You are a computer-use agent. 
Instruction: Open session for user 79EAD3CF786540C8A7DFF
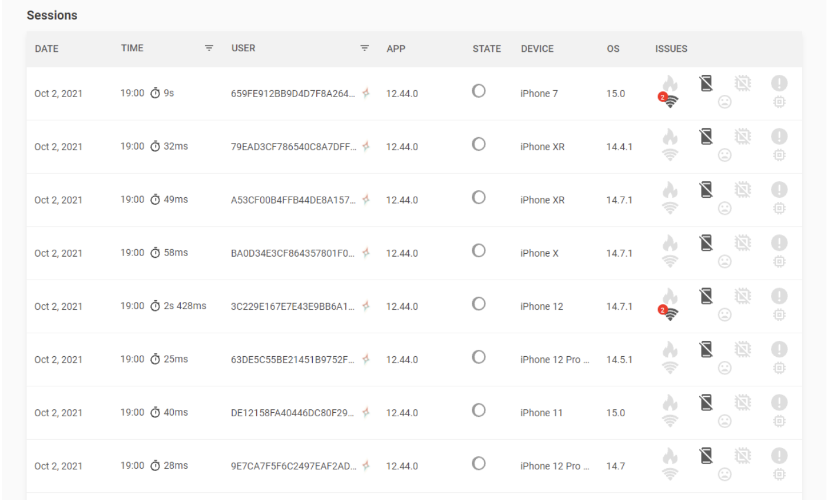point(293,147)
